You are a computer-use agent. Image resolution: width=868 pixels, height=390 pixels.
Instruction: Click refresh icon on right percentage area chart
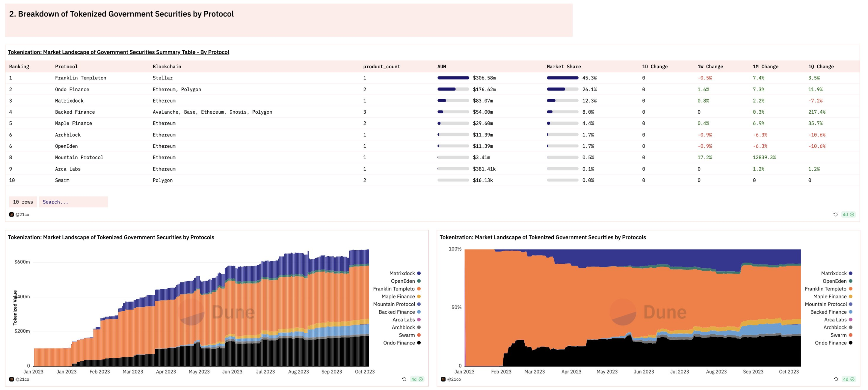click(836, 379)
